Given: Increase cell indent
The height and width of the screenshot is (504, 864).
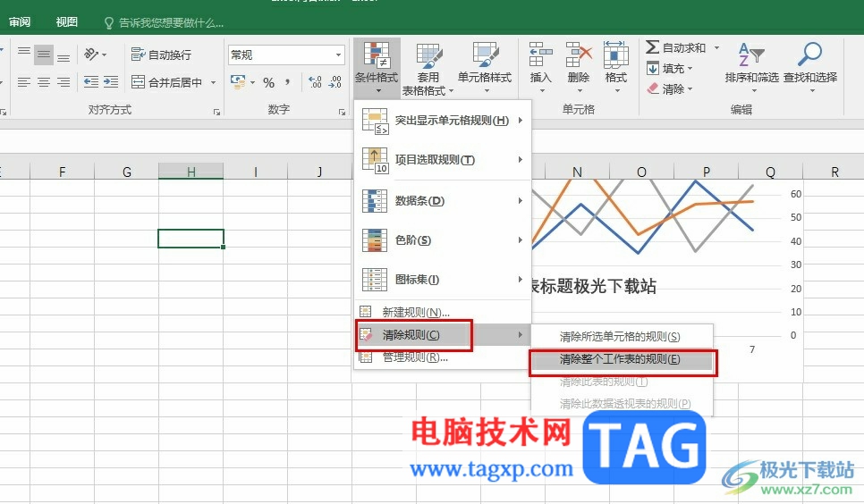Looking at the screenshot, I should pyautogui.click(x=111, y=82).
